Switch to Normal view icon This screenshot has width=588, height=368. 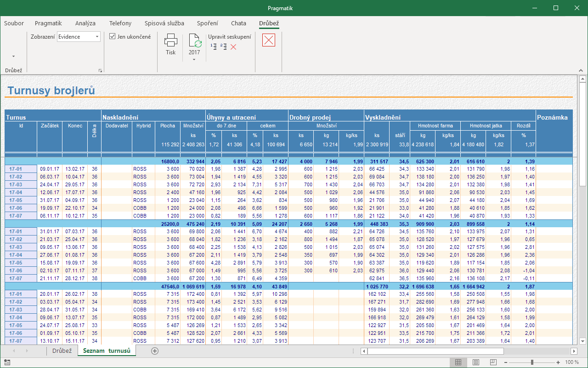[x=458, y=362]
